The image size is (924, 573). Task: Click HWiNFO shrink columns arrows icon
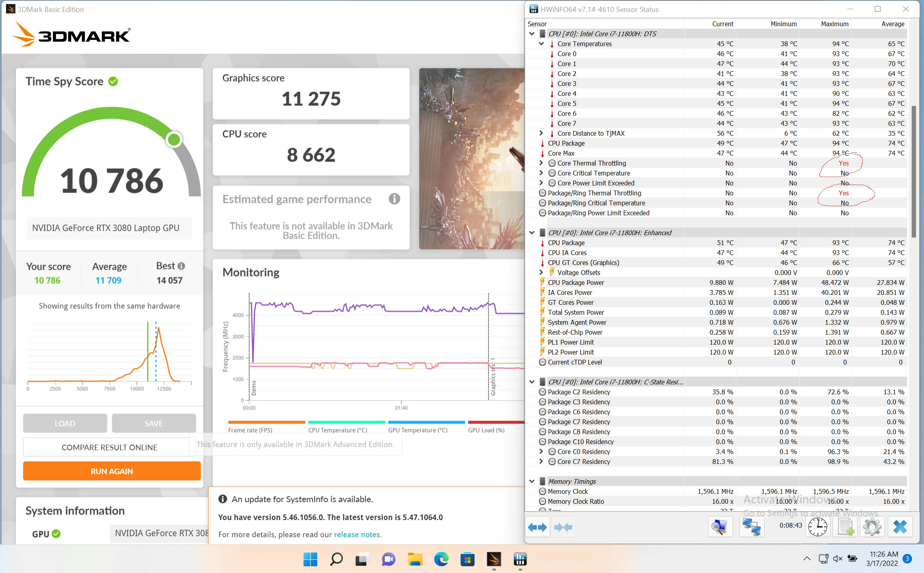click(563, 527)
